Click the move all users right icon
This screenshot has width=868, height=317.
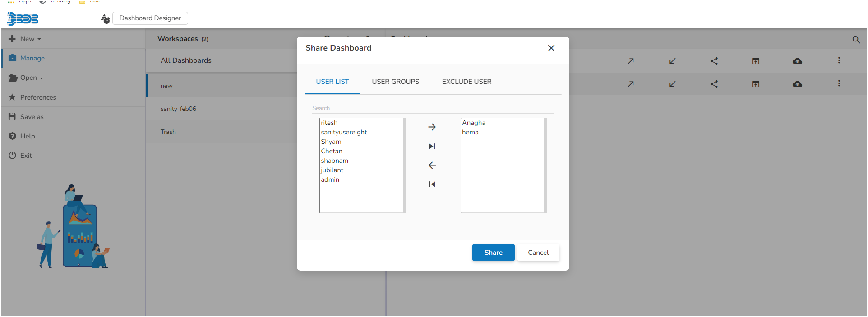pyautogui.click(x=432, y=146)
